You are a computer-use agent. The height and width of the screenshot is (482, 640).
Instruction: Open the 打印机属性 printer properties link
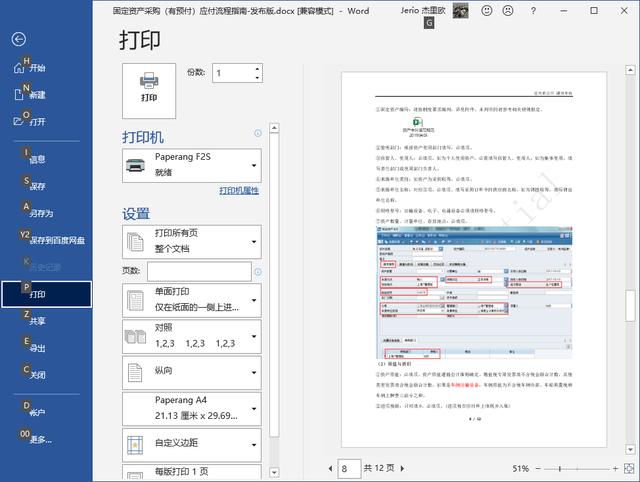click(x=239, y=190)
